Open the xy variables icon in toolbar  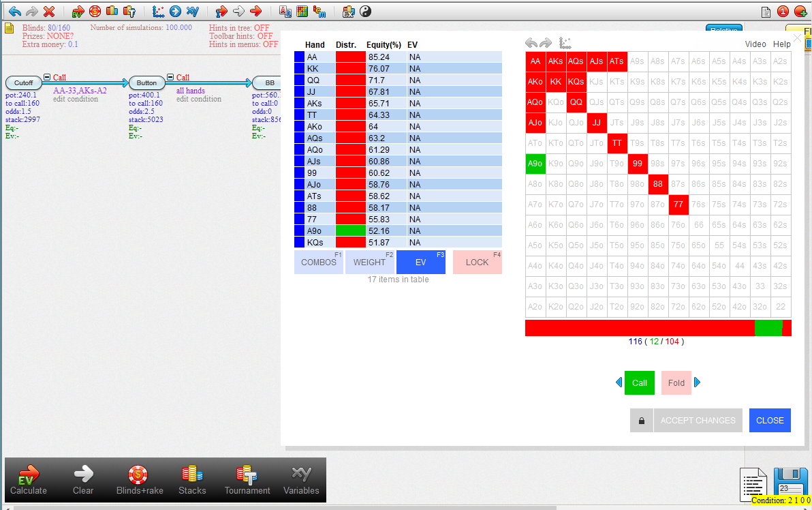click(193, 11)
